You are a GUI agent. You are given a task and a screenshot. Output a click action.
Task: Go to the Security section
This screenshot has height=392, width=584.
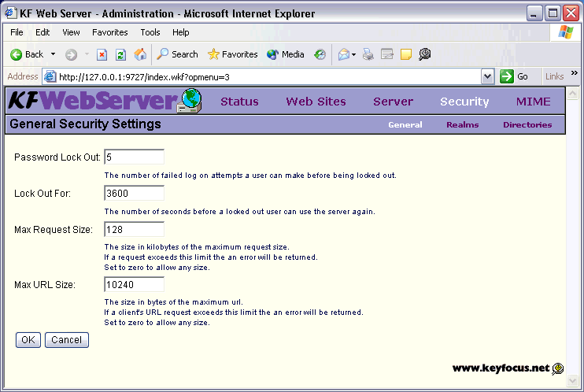pyautogui.click(x=464, y=102)
